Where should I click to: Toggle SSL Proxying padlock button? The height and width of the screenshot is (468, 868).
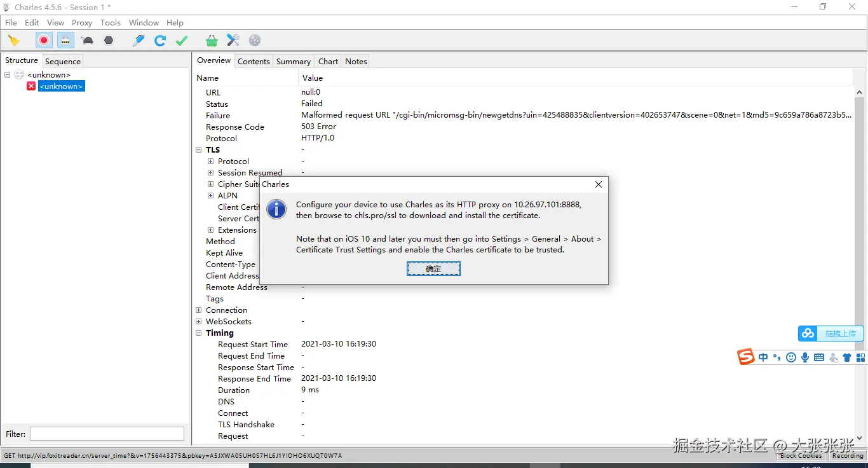tap(65, 41)
